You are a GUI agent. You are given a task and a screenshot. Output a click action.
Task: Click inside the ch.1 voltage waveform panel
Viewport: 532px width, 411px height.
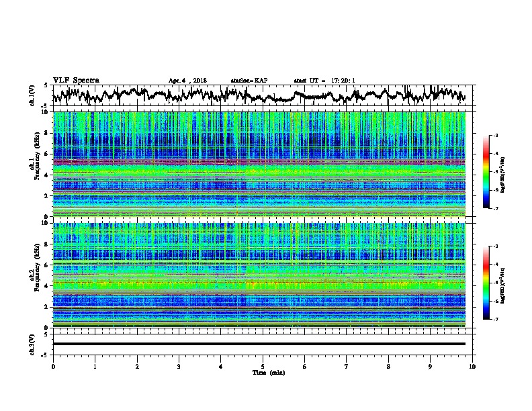pos(263,95)
